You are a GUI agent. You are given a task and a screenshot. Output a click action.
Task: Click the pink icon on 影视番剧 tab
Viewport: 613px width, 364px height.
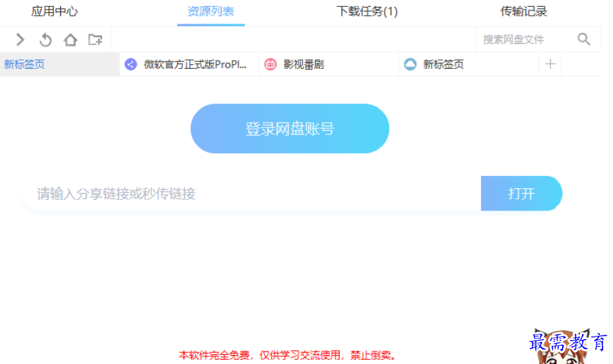(x=270, y=64)
